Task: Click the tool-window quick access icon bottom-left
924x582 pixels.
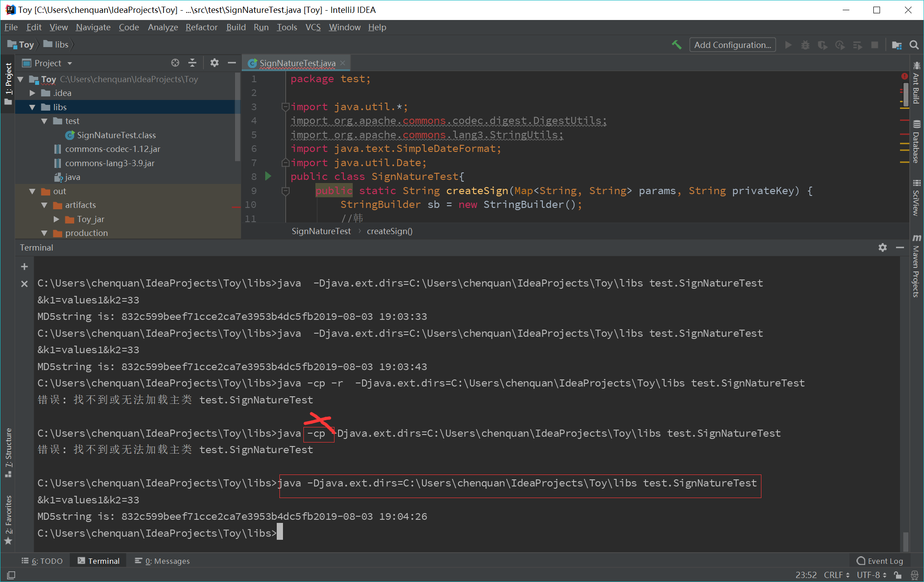Action: pos(11,575)
